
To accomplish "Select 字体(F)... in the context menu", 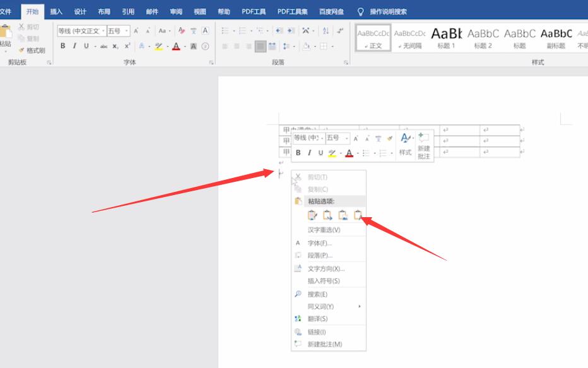I will pyautogui.click(x=329, y=243).
